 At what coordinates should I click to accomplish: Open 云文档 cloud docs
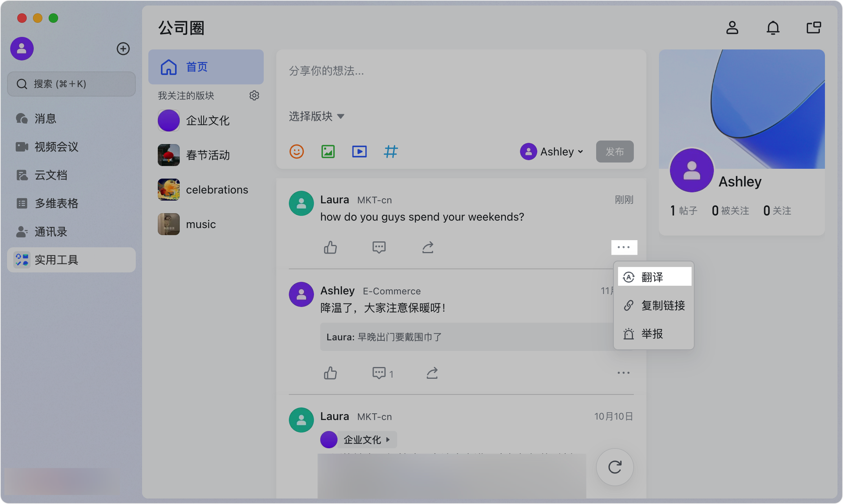[x=71, y=175]
